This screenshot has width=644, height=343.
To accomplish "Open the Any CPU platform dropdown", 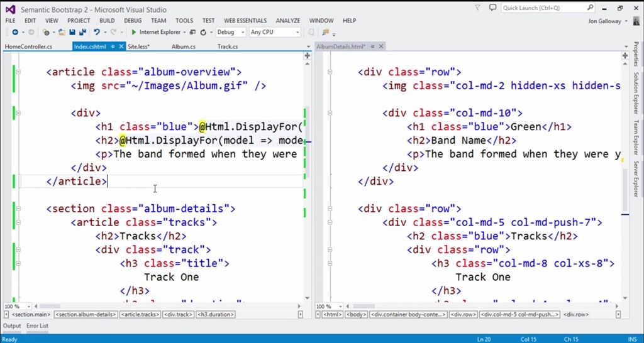I will [274, 32].
